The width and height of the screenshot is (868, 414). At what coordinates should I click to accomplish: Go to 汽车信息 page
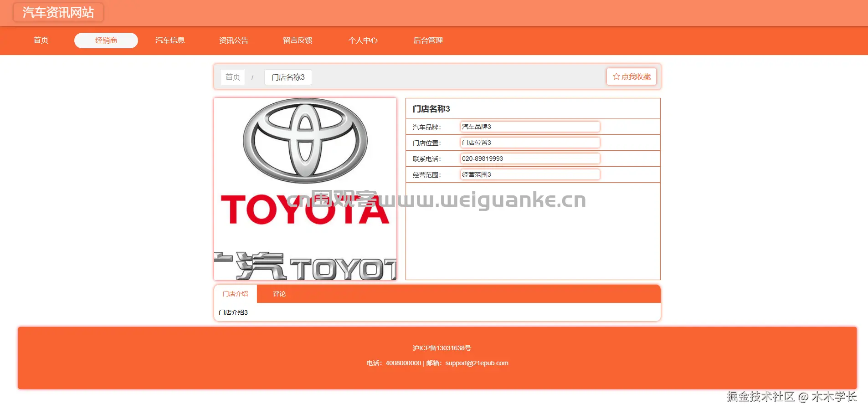pyautogui.click(x=170, y=40)
